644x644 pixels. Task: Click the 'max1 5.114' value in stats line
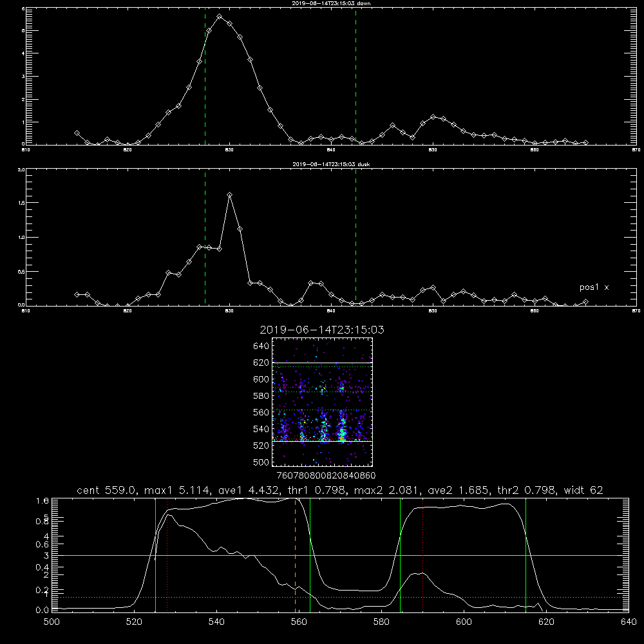[x=175, y=490]
